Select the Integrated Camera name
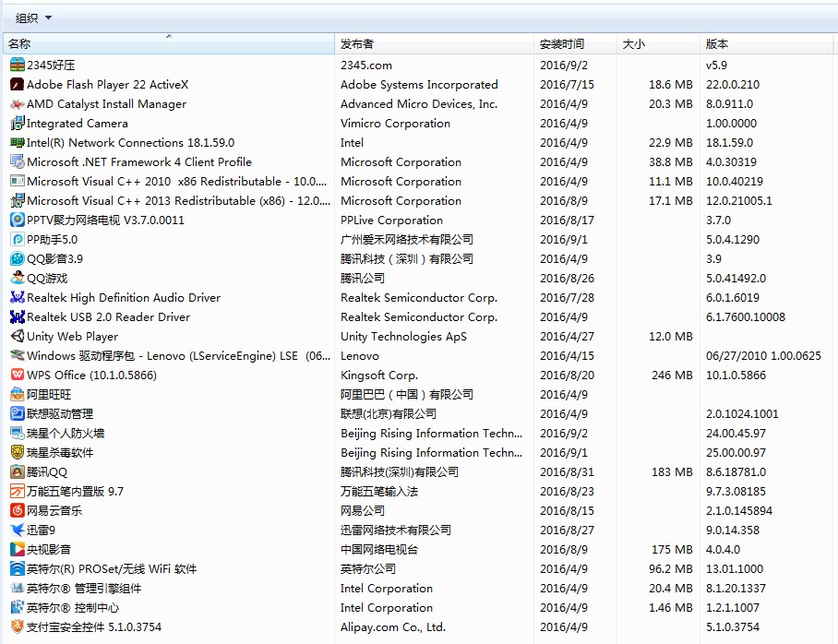The image size is (838, 644). coord(78,124)
